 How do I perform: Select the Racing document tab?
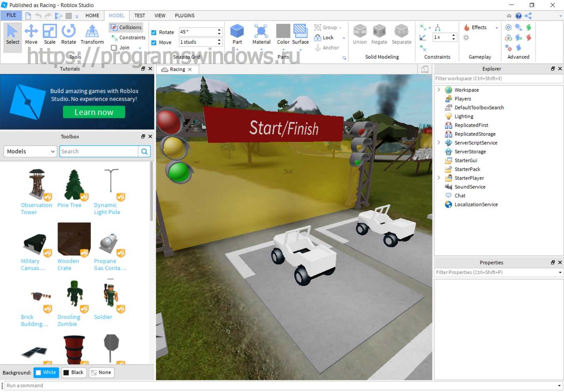pos(178,69)
